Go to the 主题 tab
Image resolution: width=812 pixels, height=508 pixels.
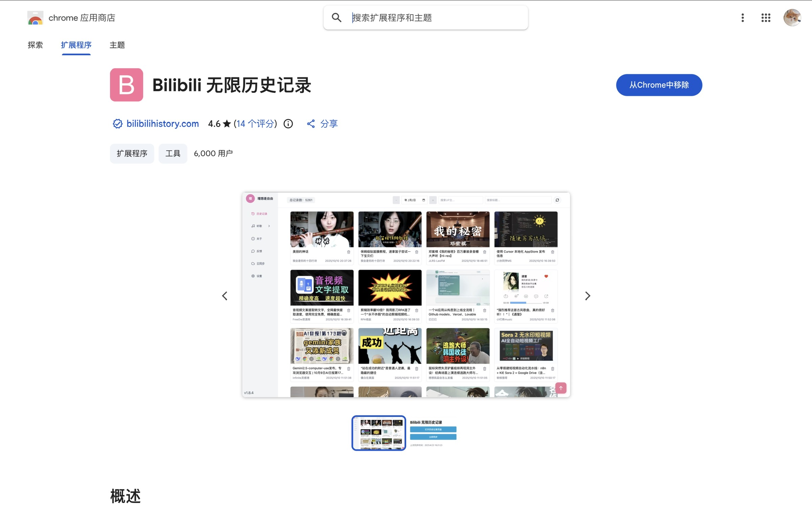pyautogui.click(x=117, y=45)
